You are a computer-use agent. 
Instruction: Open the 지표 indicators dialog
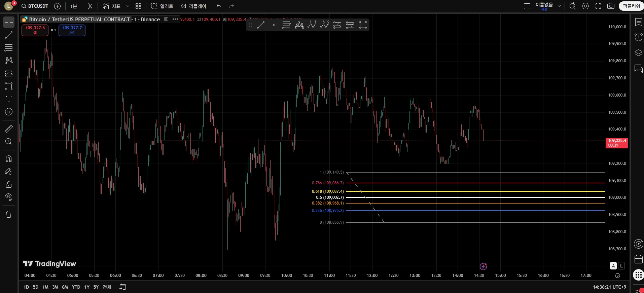coord(112,6)
